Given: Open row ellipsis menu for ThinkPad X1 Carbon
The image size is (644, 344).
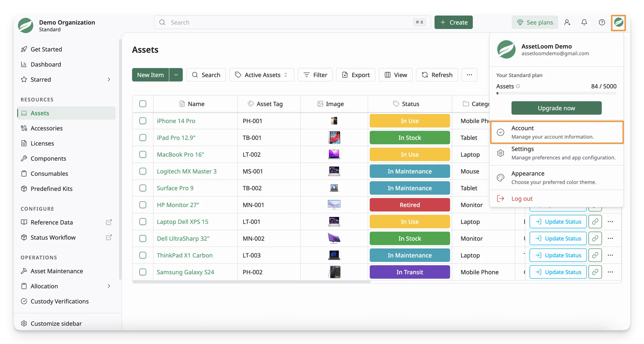Looking at the screenshot, I should point(610,255).
